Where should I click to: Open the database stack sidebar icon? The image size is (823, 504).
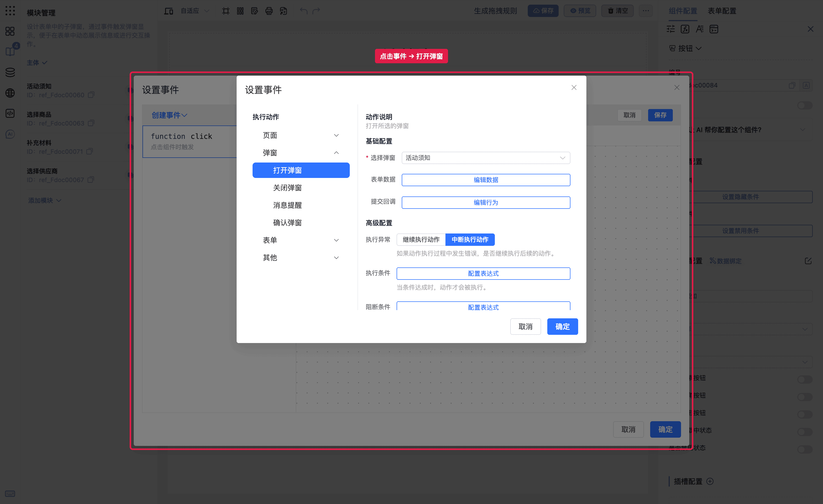pyautogui.click(x=10, y=72)
